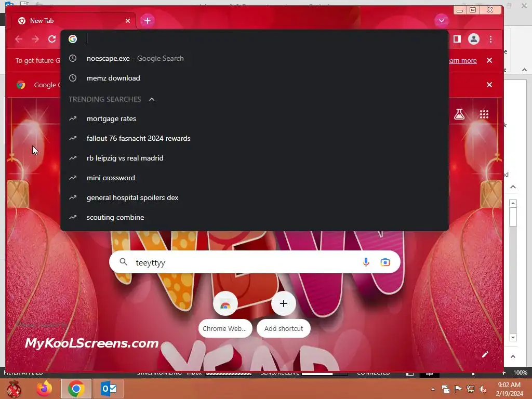Open Chrome side panel
Screen dimensions: 532x399
point(457,39)
